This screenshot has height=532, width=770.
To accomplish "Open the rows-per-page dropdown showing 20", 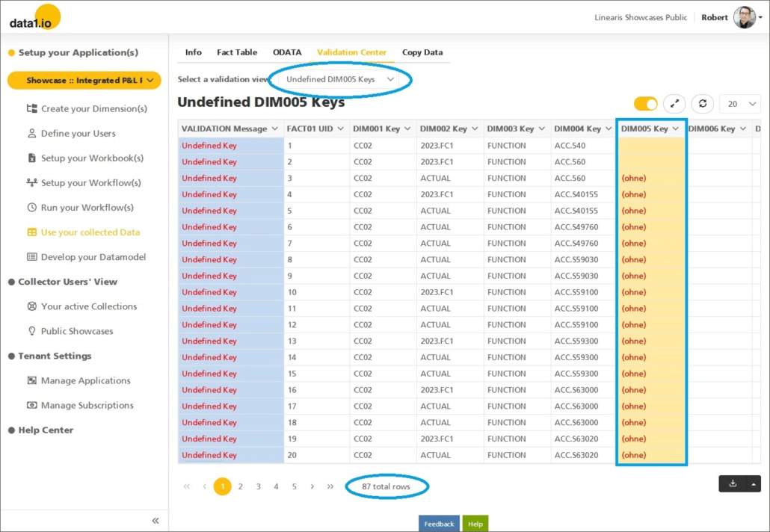I will [x=740, y=104].
